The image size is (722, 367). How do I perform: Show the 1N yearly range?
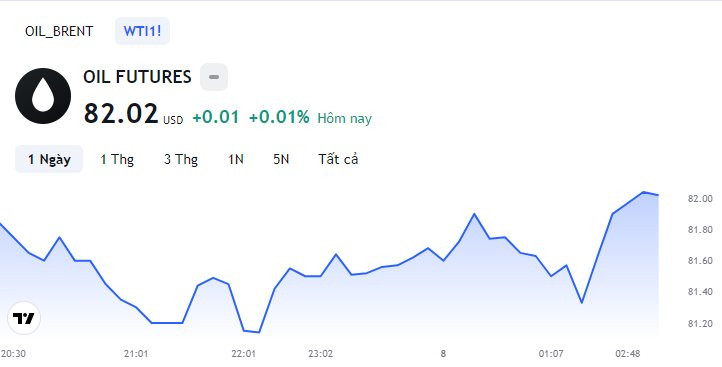click(236, 159)
